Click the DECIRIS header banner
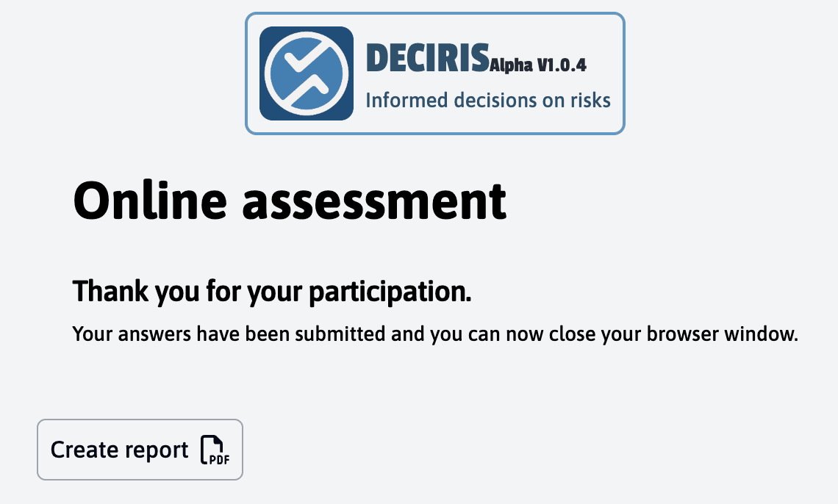Viewport: 838px width, 504px height. pos(435,73)
